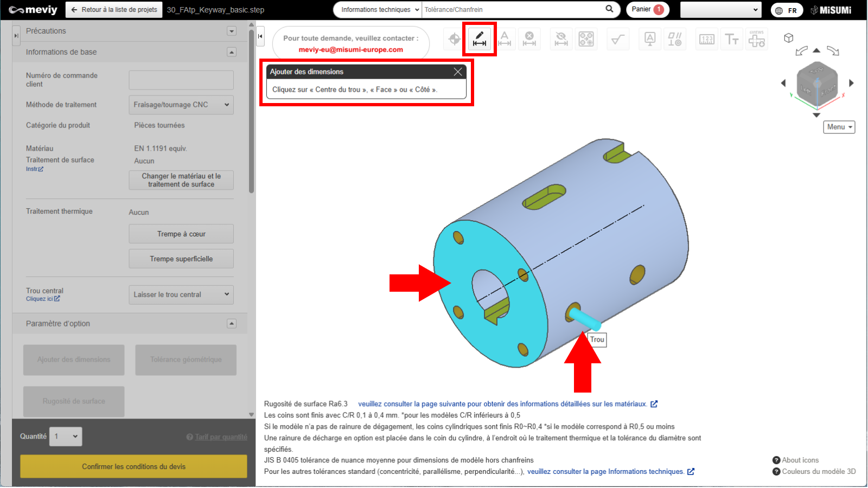
Task: Expand the Précautions section
Action: click(232, 31)
